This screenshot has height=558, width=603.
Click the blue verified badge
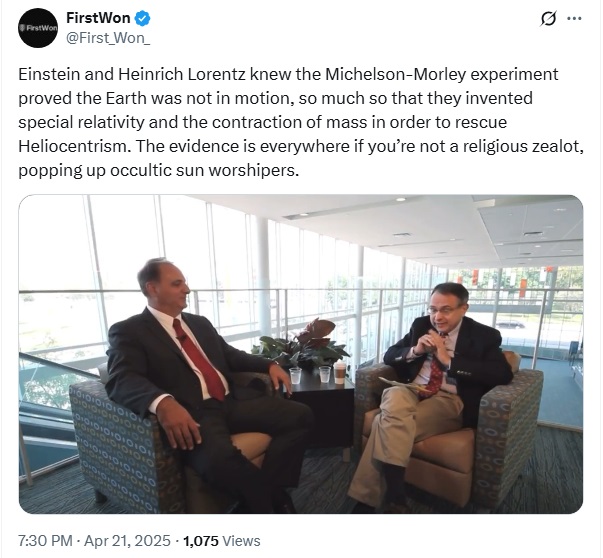coord(143,18)
